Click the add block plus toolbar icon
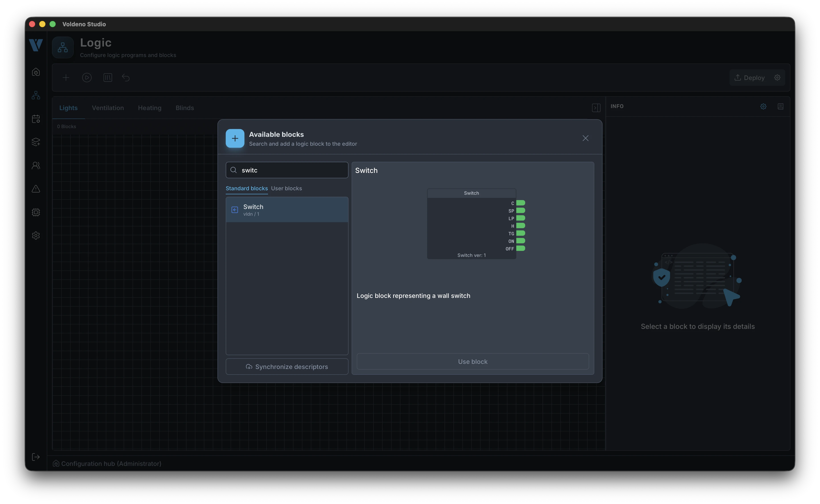Viewport: 820px width, 504px height. [x=66, y=78]
